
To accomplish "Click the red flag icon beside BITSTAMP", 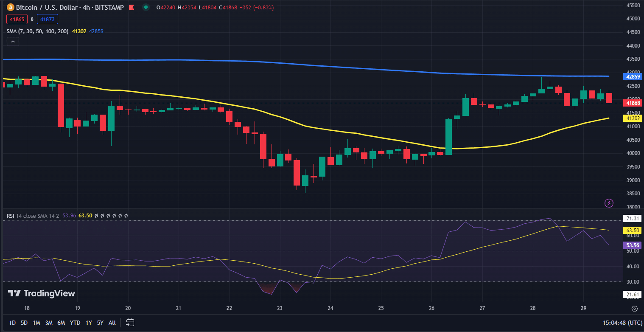I will pyautogui.click(x=132, y=8).
